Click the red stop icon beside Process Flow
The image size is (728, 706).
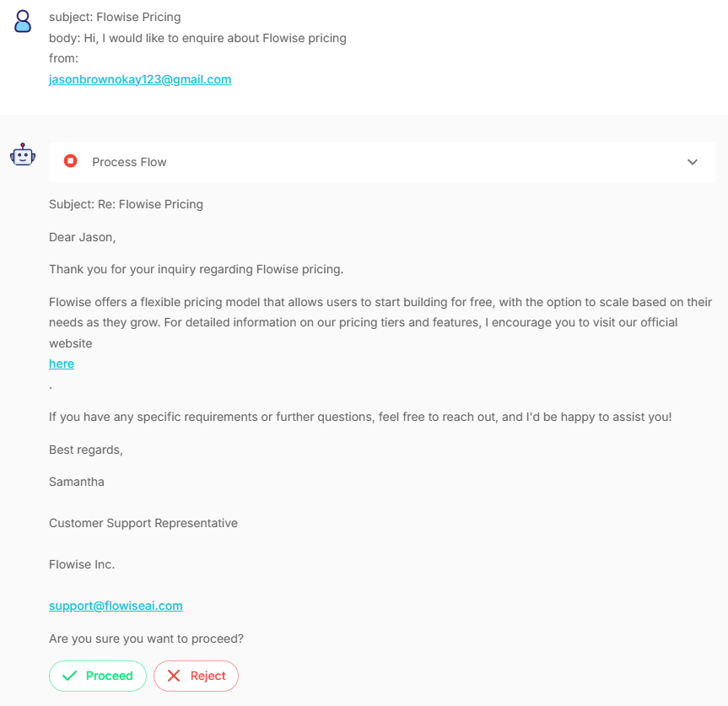[x=71, y=161]
